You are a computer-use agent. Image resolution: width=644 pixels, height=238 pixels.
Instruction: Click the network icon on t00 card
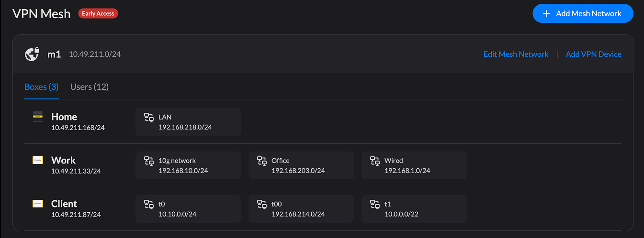[262, 204]
